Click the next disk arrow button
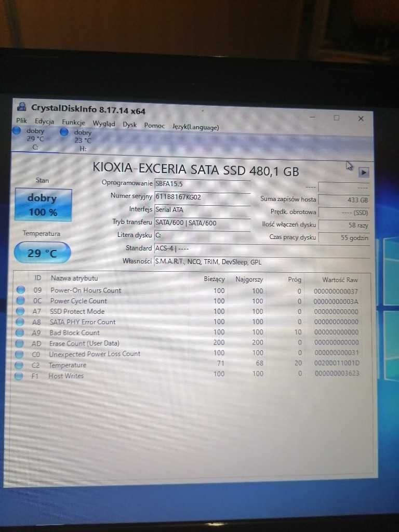 click(x=363, y=172)
